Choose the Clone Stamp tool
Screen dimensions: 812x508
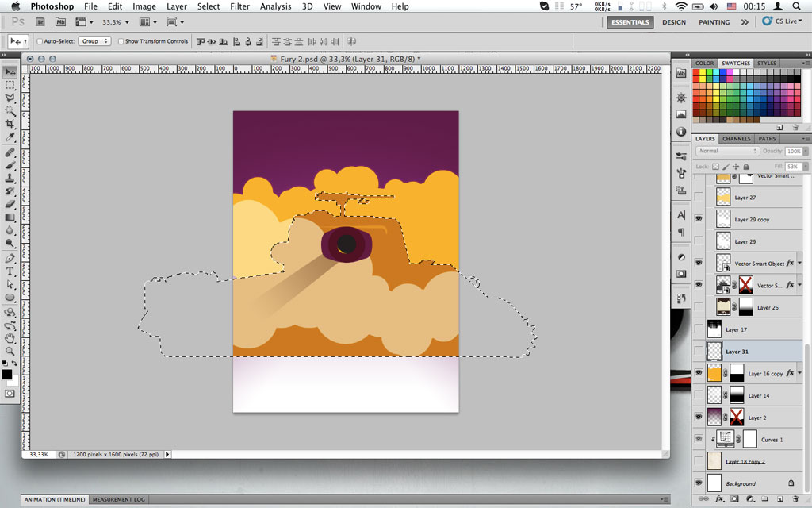pyautogui.click(x=10, y=178)
